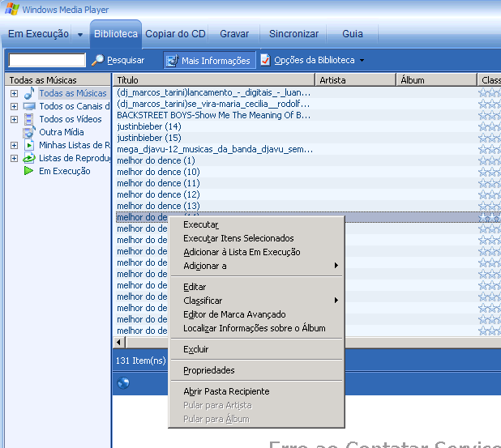
Task: Open Editor de Marca Avançado
Action: point(256,314)
